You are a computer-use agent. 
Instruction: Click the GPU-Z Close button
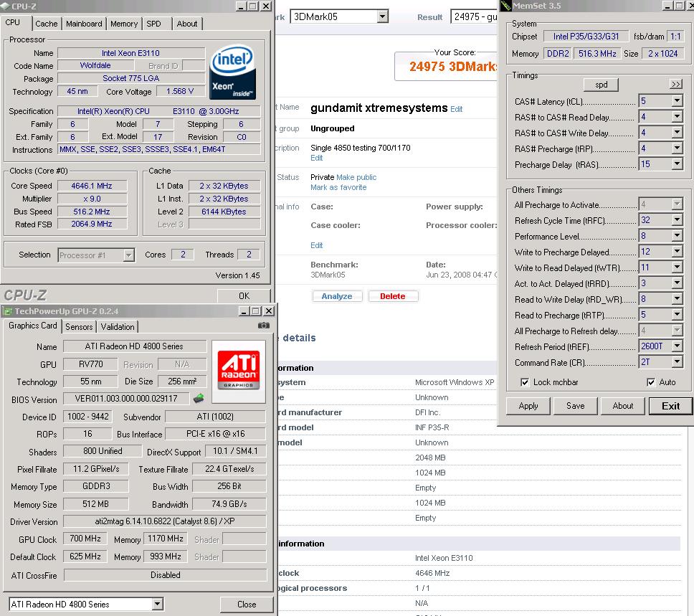point(247,605)
